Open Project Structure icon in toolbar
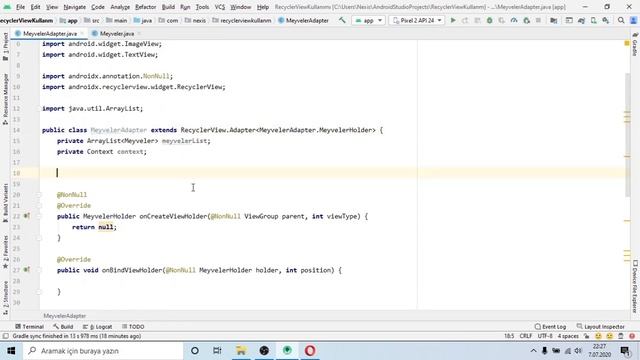The image size is (640, 360). [x=553, y=20]
